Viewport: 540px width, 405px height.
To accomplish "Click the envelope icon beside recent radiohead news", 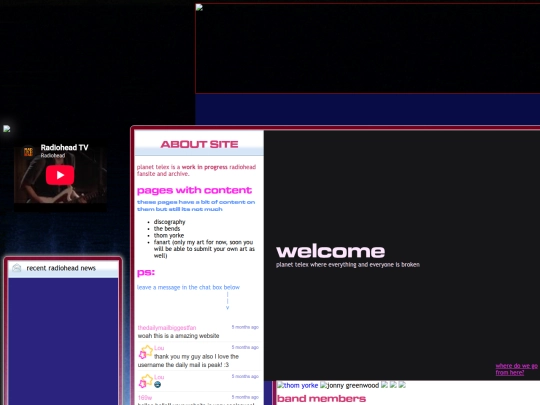I will click(x=17, y=268).
